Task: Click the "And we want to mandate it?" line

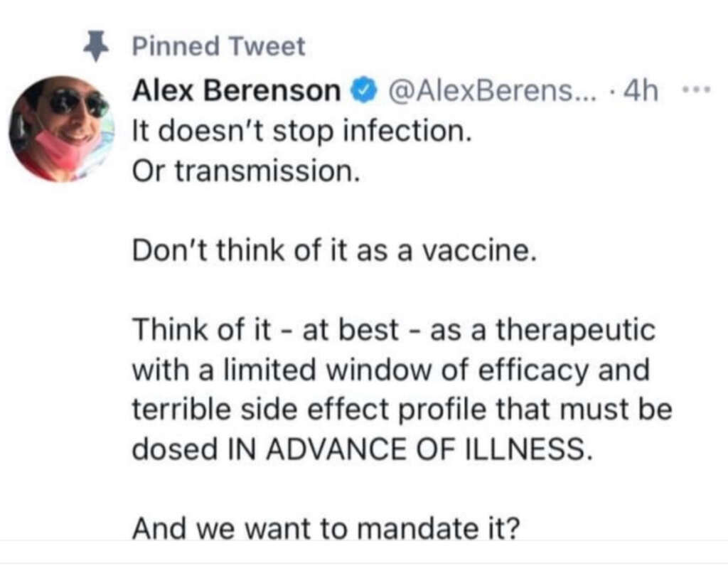Action: click(x=323, y=530)
